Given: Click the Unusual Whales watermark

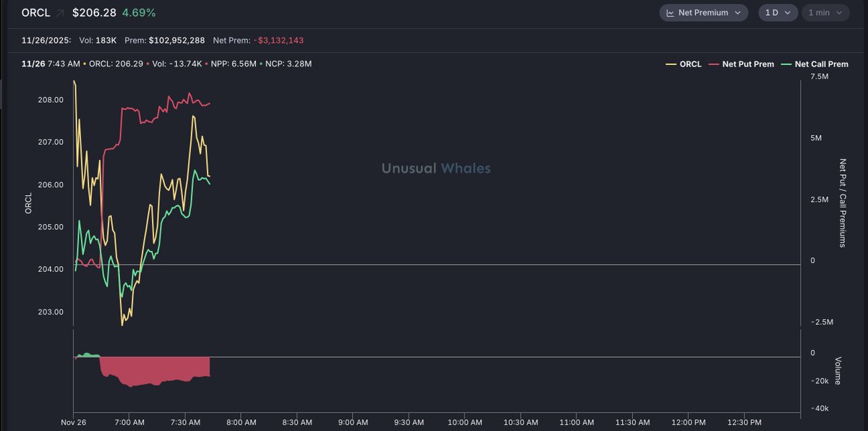Looking at the screenshot, I should tap(435, 168).
